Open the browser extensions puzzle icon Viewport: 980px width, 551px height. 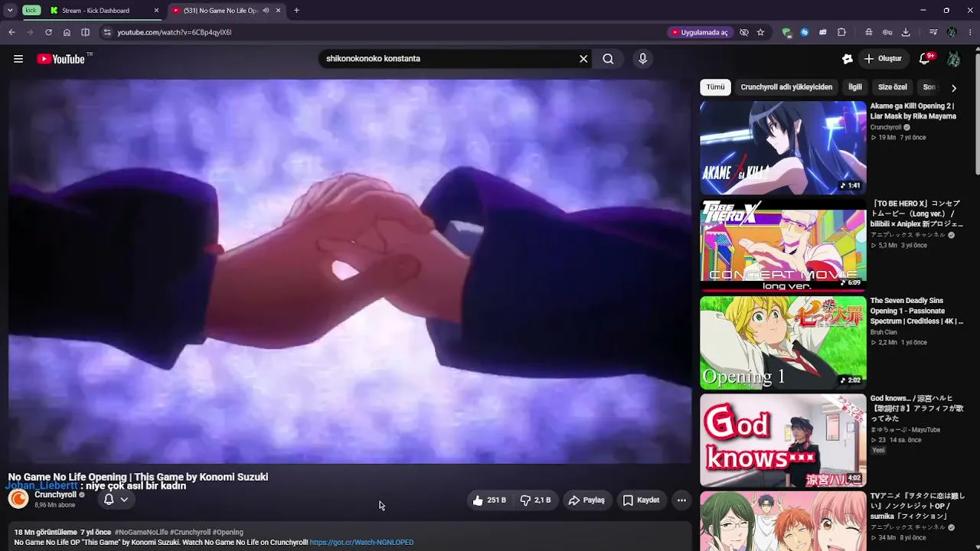click(841, 32)
